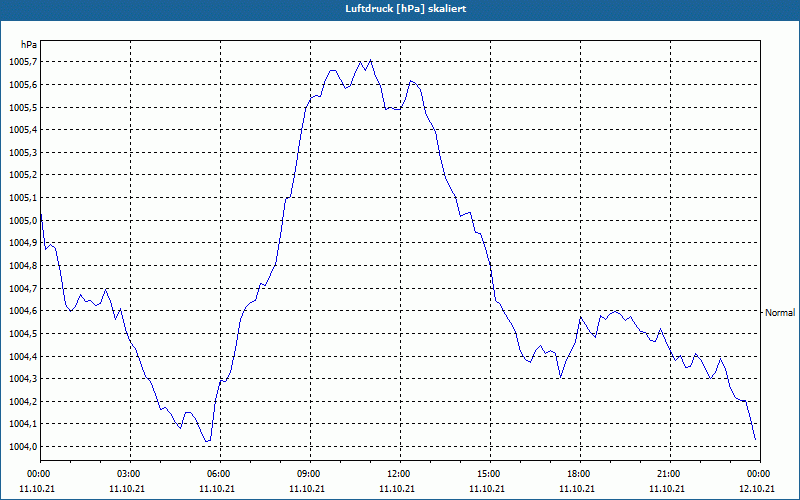Click the 1005,2 y-axis label

[23, 176]
